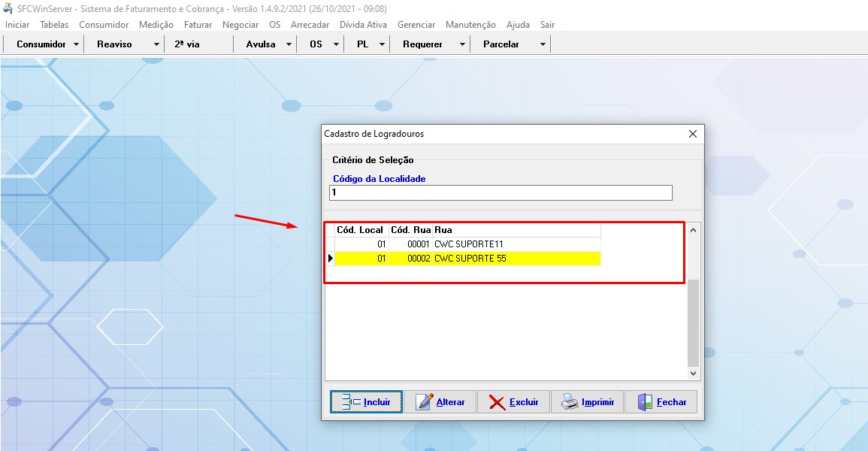Open the Requerer dropdown arrow
Screen dimensions: 868x451
click(461, 44)
